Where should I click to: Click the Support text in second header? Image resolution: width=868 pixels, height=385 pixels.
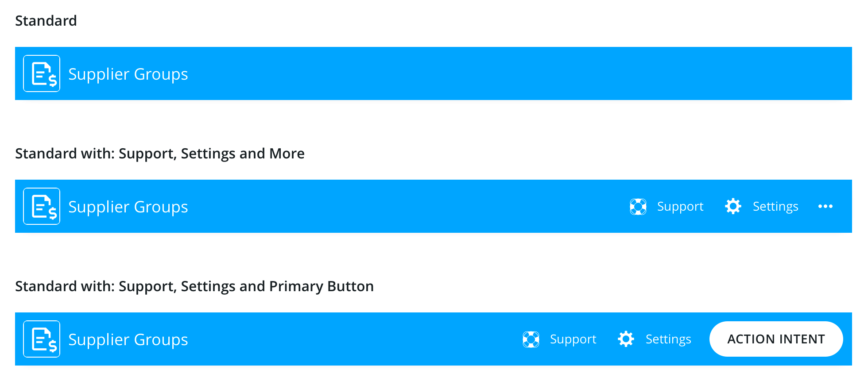click(x=680, y=206)
